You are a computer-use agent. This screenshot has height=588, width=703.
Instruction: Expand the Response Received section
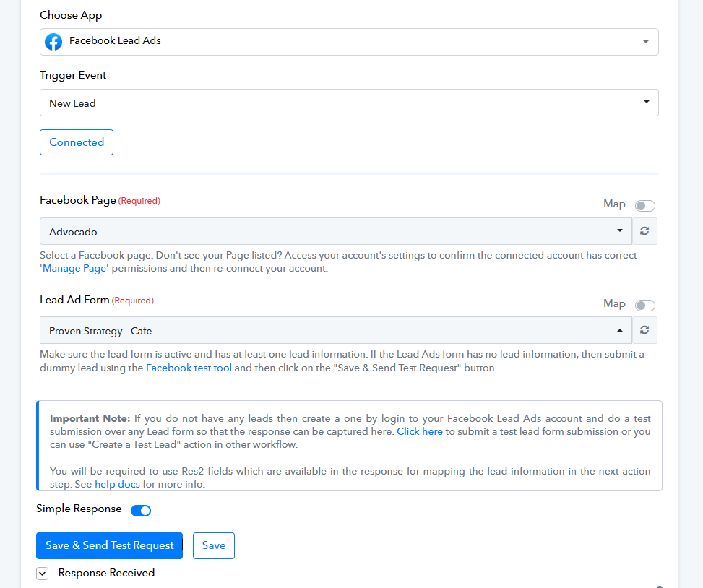coord(43,574)
